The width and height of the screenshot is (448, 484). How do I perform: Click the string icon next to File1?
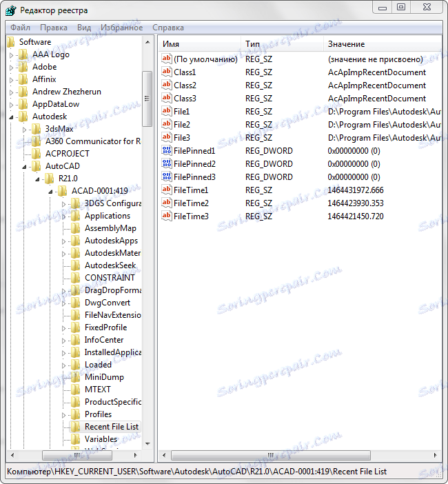(166, 111)
